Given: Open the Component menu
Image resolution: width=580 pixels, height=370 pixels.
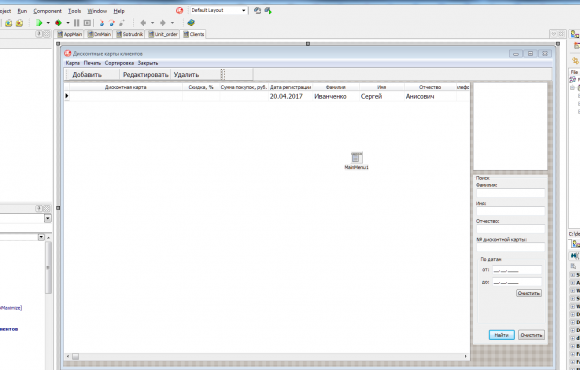Looking at the screenshot, I should (47, 11).
